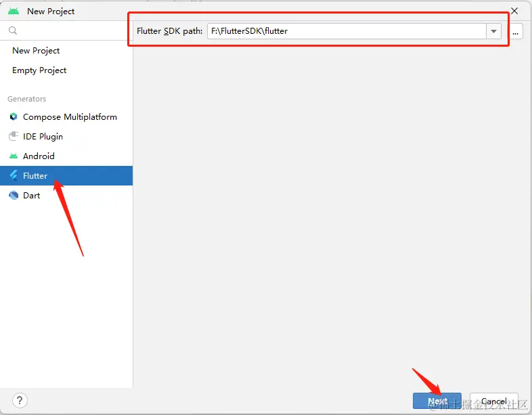532x415 pixels.
Task: Browse for SDK using the ellipsis button
Action: pos(515,31)
